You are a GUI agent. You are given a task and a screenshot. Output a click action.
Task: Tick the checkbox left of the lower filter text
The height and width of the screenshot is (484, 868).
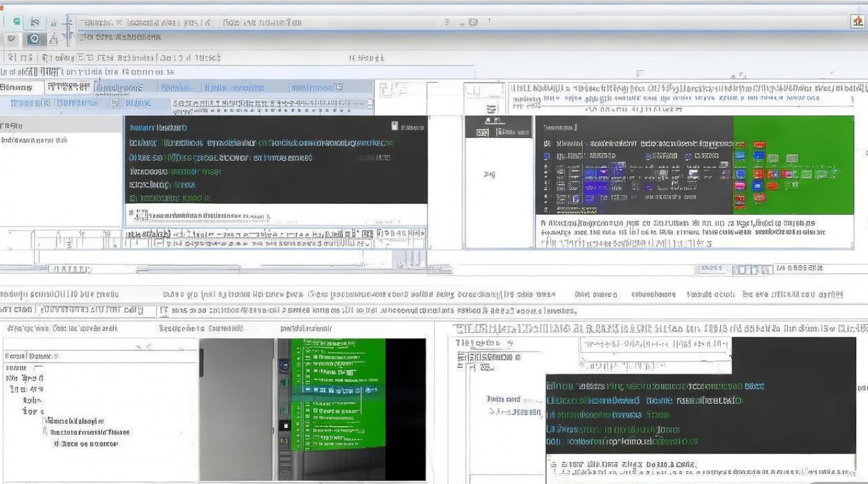pos(163,311)
